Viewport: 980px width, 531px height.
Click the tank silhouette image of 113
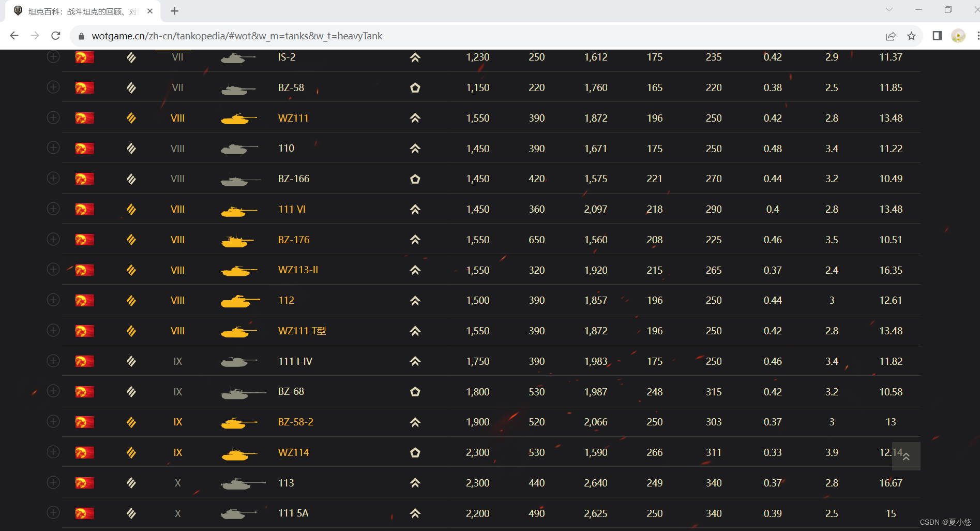pyautogui.click(x=243, y=483)
